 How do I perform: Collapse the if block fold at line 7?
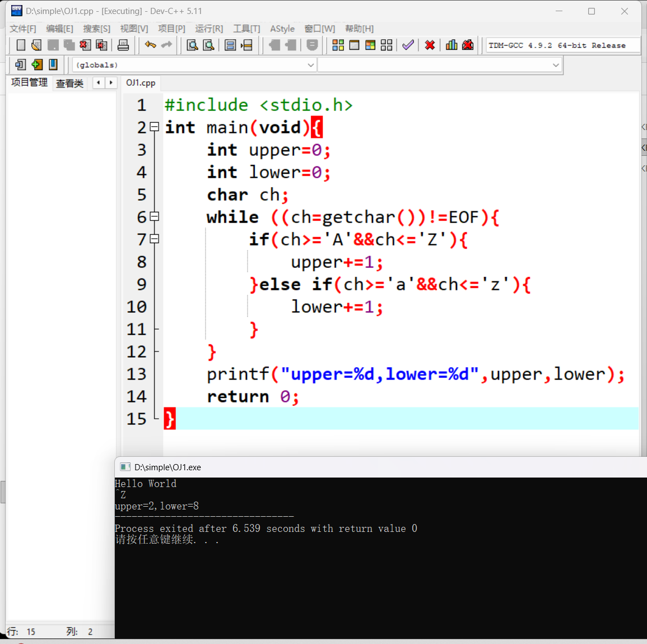coord(154,239)
